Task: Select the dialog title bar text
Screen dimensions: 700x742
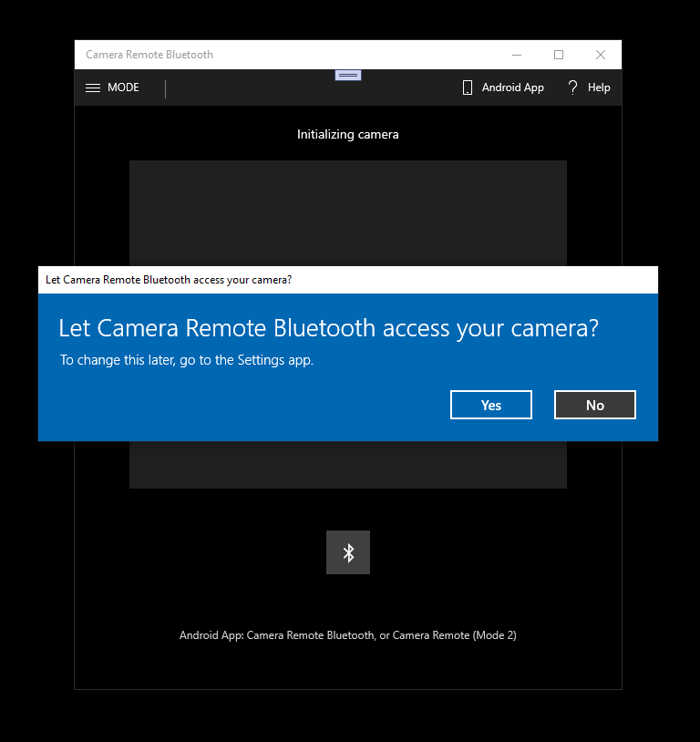Action: (x=169, y=280)
